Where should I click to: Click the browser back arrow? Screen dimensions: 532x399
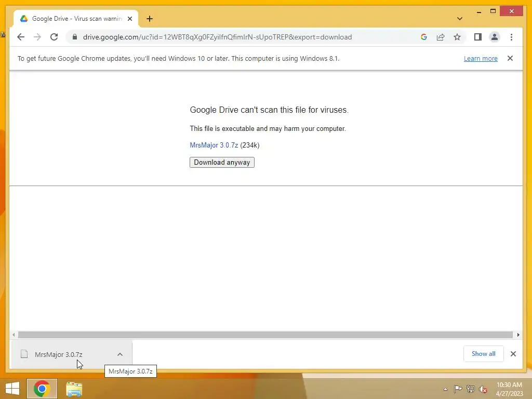point(21,37)
